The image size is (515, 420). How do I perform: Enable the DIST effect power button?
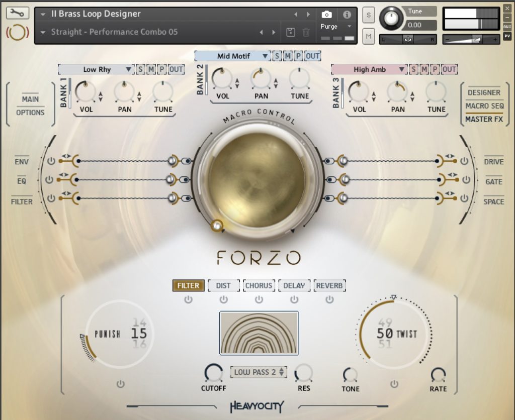tap(224, 299)
